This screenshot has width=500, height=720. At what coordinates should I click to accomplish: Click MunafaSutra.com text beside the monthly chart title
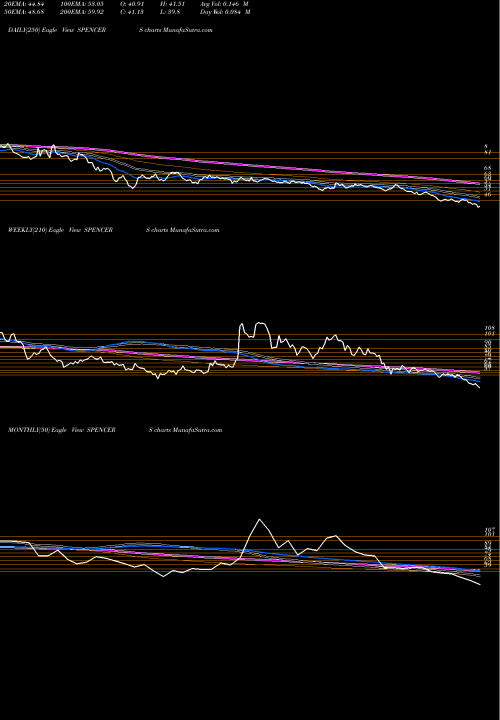click(197, 430)
